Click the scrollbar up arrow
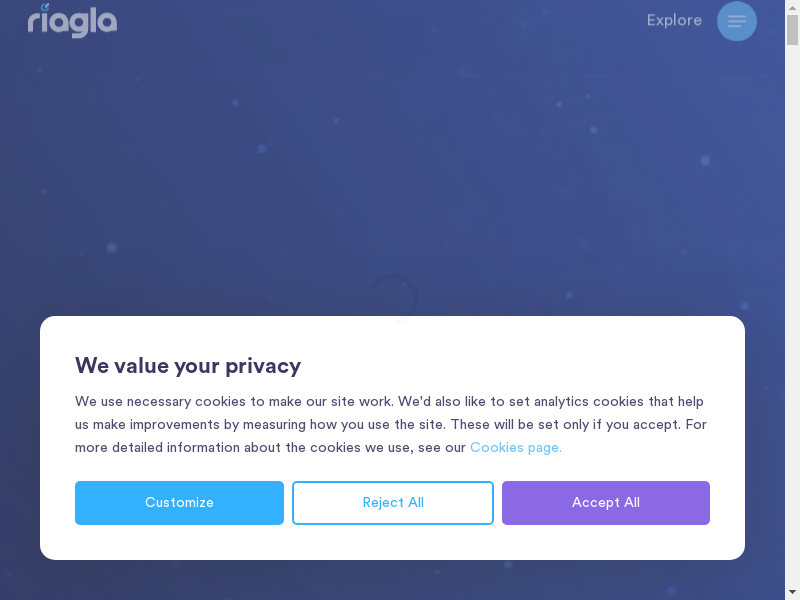This screenshot has width=800, height=600. point(792,7)
